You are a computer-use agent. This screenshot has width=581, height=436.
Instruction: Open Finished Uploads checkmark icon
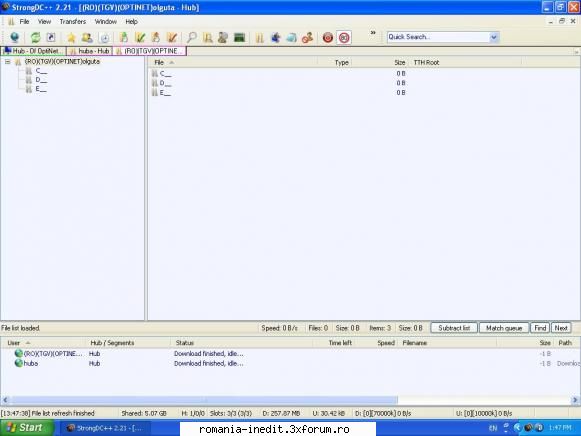pos(172,37)
